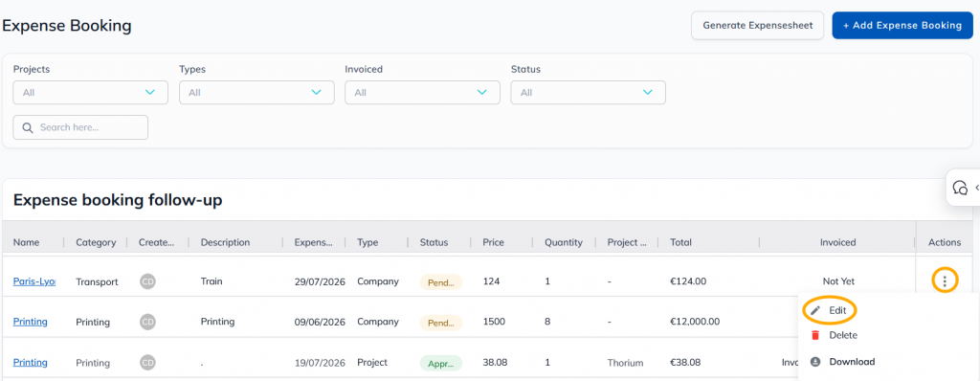Click the Transport category cell
This screenshot has height=381, width=980.
(x=97, y=281)
